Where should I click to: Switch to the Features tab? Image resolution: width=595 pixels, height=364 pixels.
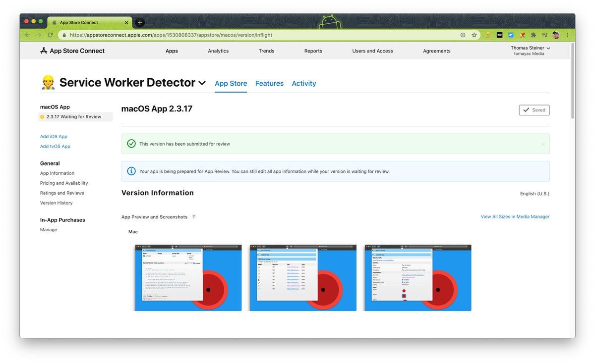pyautogui.click(x=269, y=83)
